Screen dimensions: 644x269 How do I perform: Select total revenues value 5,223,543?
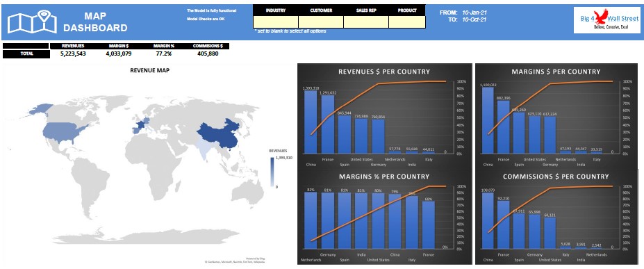coord(73,54)
